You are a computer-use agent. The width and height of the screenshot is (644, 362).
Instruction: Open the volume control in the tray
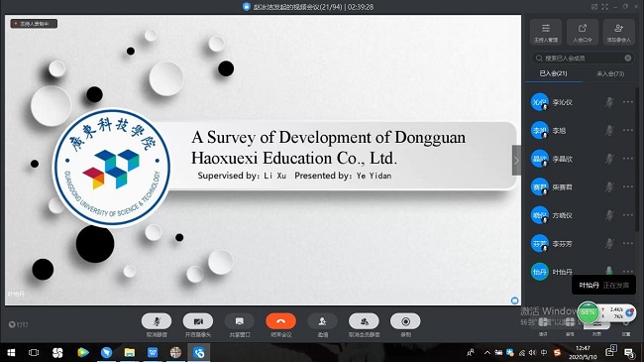click(x=532, y=352)
